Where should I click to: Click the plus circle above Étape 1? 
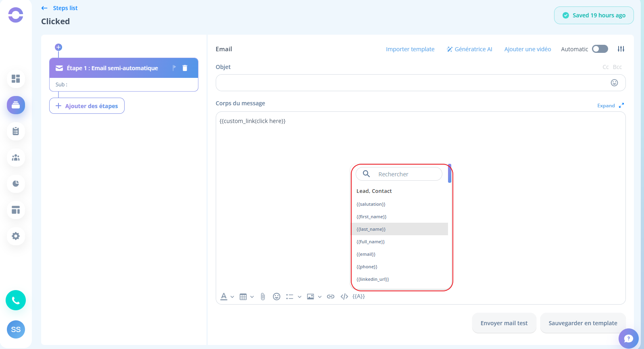click(x=58, y=47)
